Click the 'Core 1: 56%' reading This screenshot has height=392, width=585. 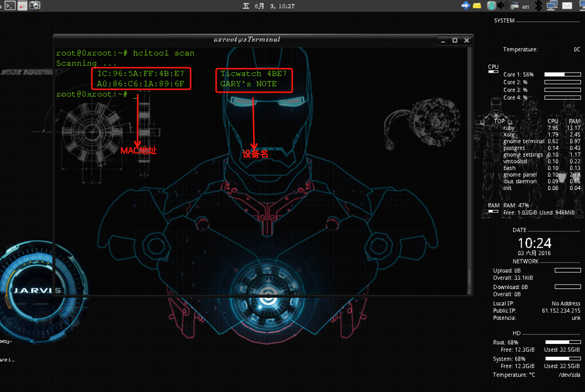[518, 75]
